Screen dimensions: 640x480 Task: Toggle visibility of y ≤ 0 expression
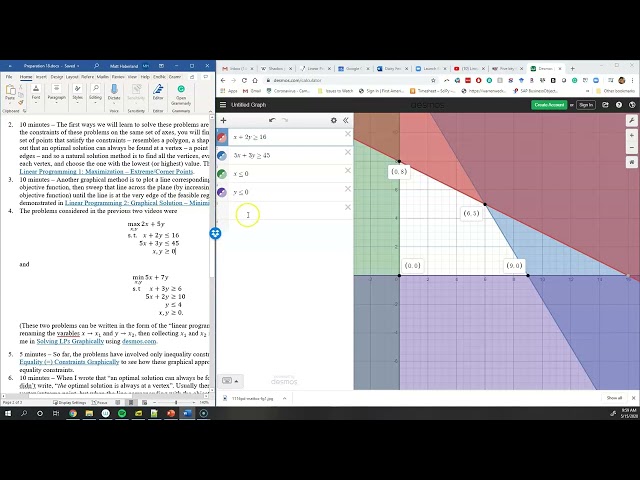pyautogui.click(x=222, y=192)
